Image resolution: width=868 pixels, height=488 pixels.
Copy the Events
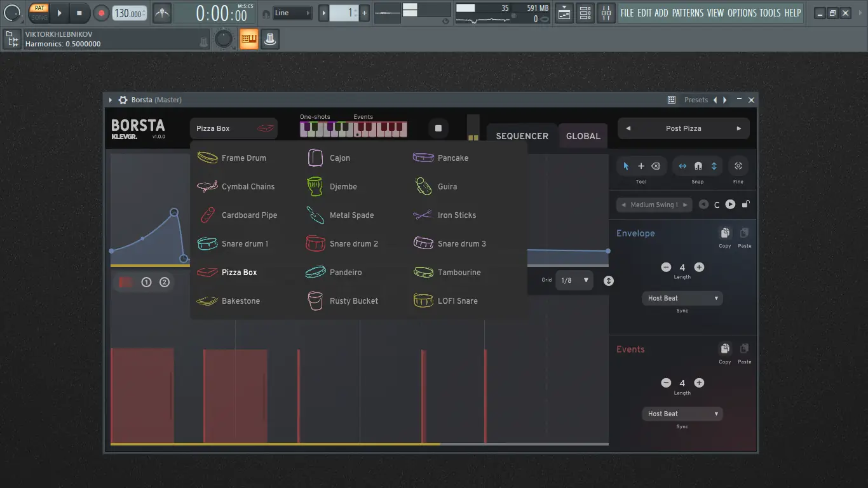[x=725, y=349]
